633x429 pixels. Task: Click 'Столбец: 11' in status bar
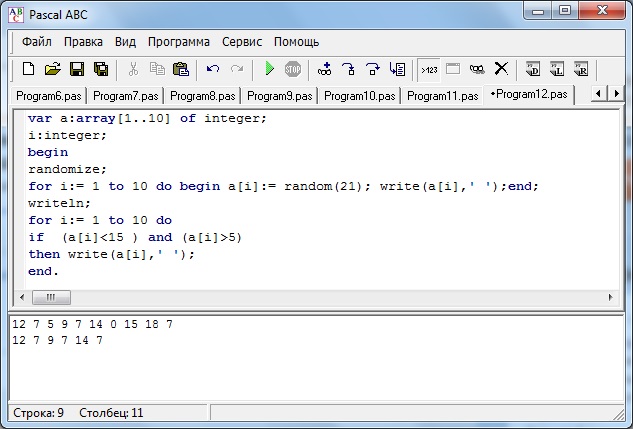111,413
